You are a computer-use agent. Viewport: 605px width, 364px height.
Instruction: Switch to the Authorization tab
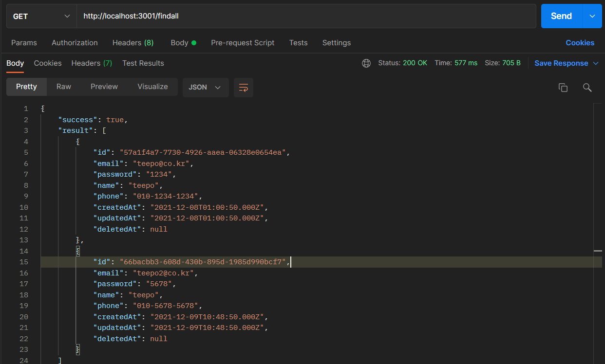tap(75, 43)
